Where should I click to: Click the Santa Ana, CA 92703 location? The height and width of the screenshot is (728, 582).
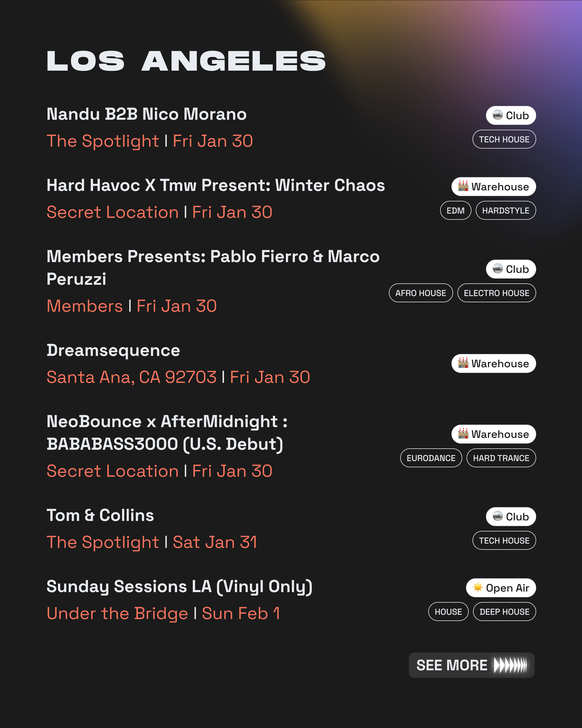tap(131, 377)
